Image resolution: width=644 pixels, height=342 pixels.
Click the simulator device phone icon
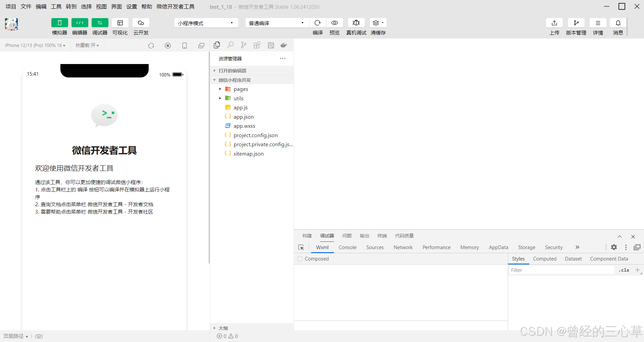185,46
